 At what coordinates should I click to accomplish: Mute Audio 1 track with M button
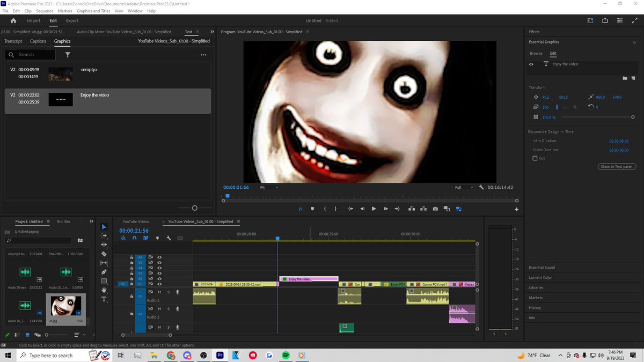point(159,292)
